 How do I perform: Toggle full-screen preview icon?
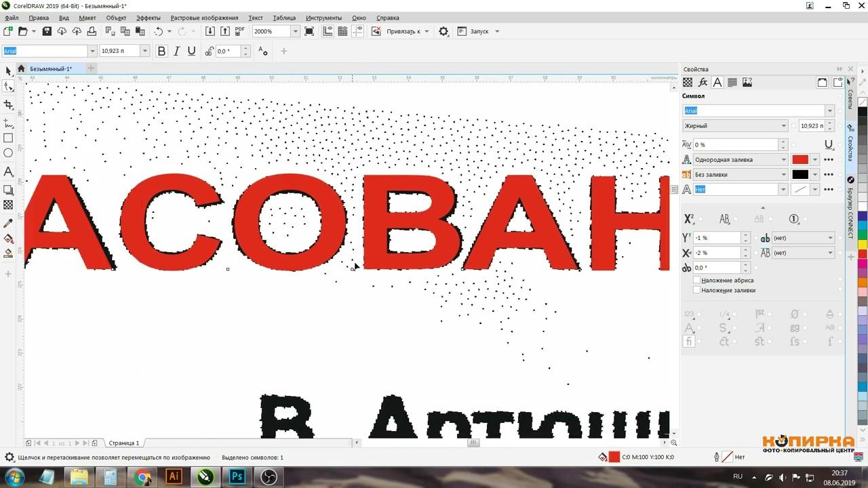(309, 31)
